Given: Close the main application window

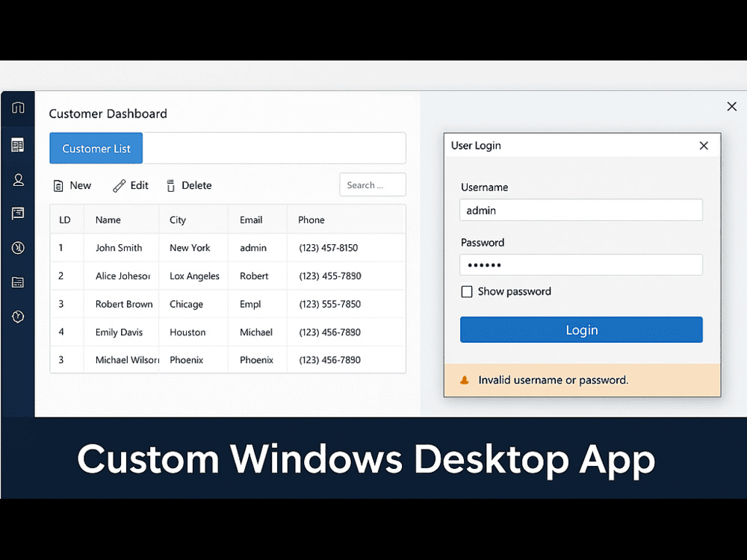Looking at the screenshot, I should point(732,107).
